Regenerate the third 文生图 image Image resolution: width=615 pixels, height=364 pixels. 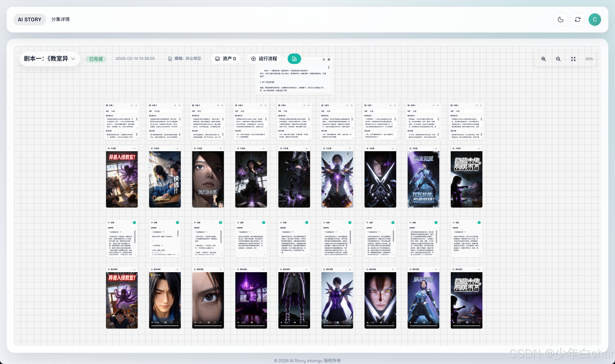pos(221,149)
